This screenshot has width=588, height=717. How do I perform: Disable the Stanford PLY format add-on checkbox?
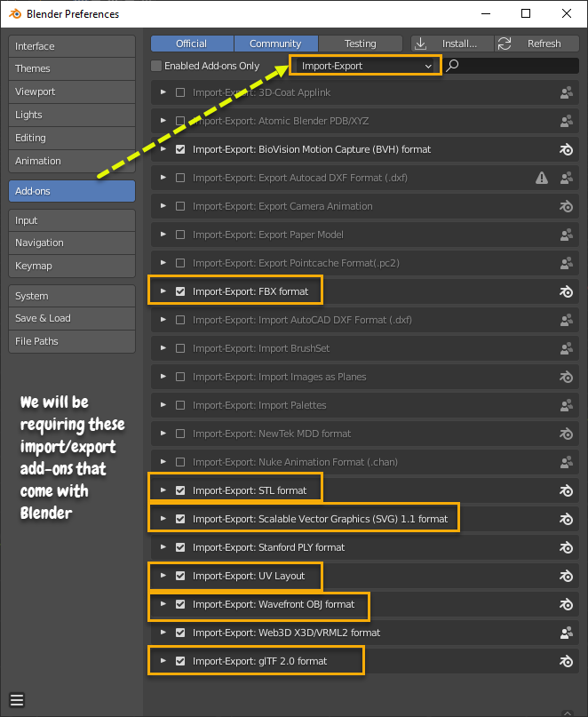coord(181,547)
